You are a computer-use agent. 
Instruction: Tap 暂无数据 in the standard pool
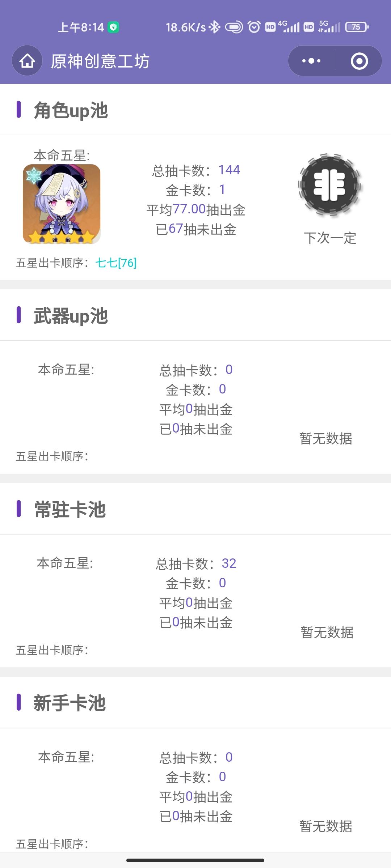pos(327,632)
